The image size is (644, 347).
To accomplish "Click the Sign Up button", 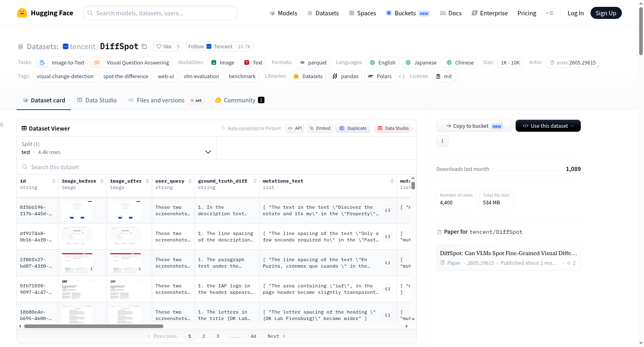I will click(606, 13).
